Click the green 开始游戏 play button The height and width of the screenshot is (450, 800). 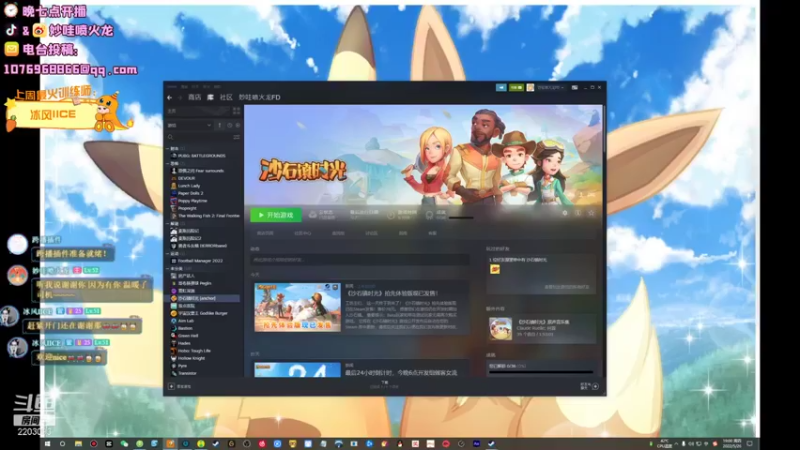pos(276,215)
